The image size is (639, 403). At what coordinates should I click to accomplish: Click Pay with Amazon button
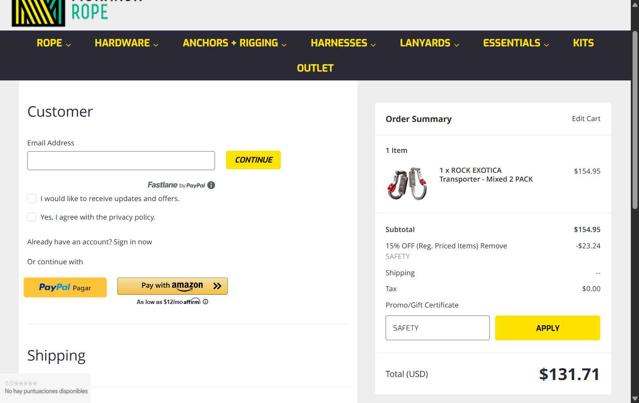[x=172, y=286]
